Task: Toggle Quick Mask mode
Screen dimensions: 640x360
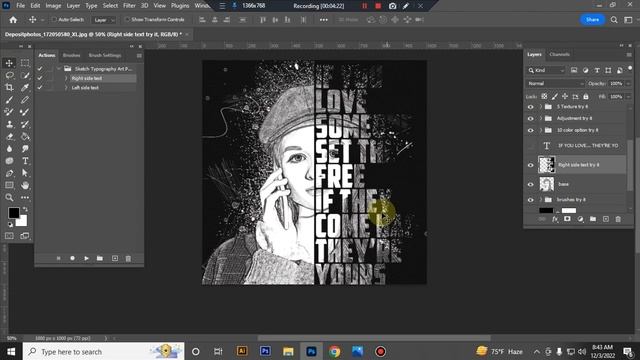Action: pos(9,236)
